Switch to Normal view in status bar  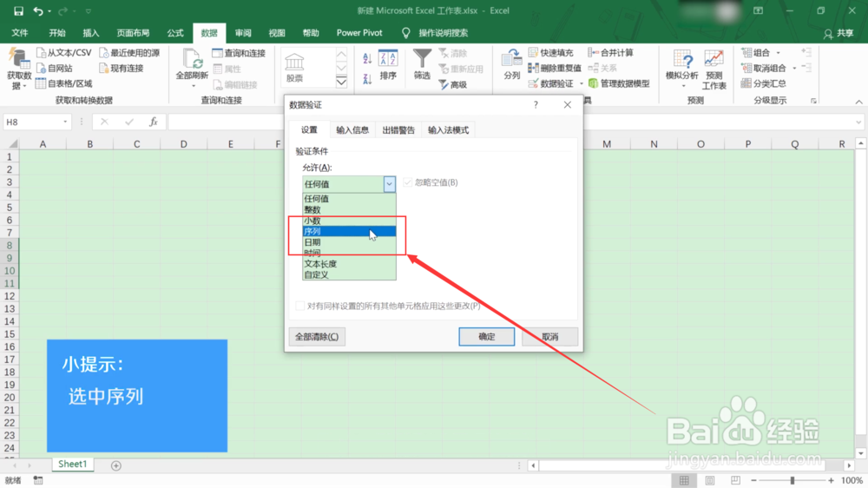pyautogui.click(x=684, y=480)
